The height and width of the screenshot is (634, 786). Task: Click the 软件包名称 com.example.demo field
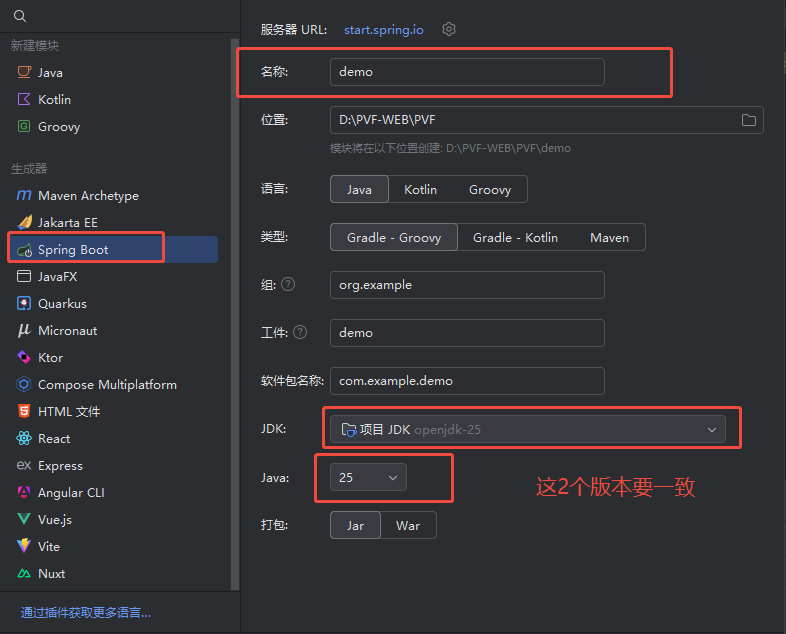point(467,381)
